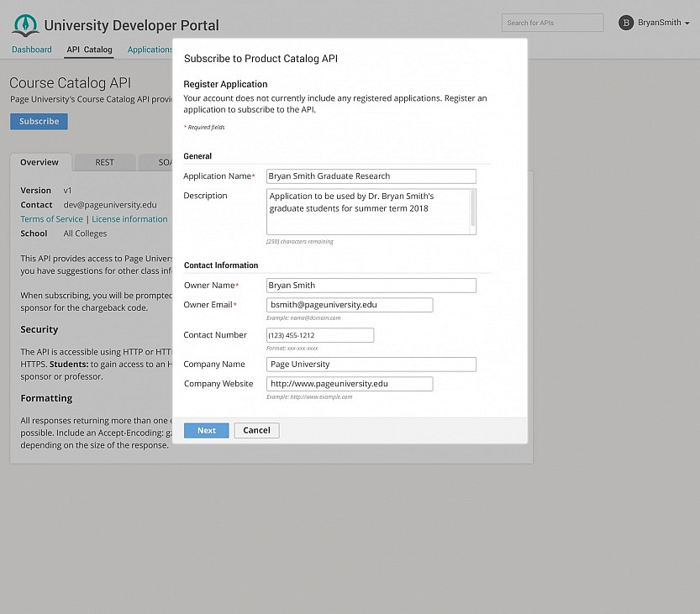Go to the Applications navigation tab
The image size is (700, 614).
[150, 50]
